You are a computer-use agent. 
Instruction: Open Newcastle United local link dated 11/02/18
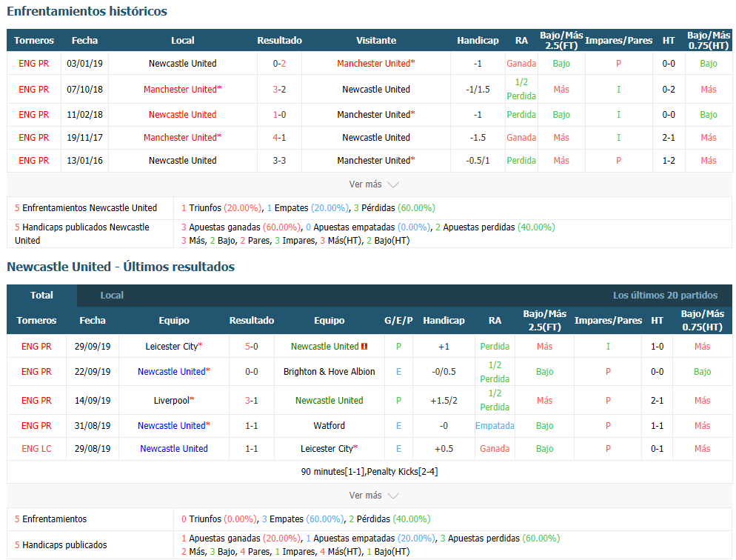pyautogui.click(x=183, y=115)
